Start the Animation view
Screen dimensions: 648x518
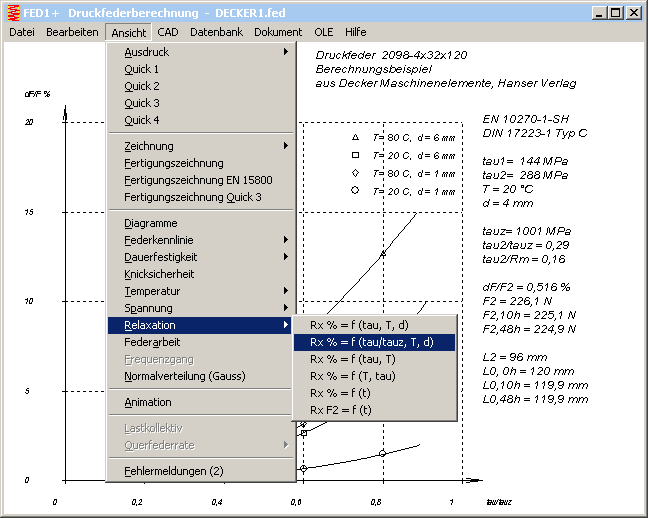[148, 402]
